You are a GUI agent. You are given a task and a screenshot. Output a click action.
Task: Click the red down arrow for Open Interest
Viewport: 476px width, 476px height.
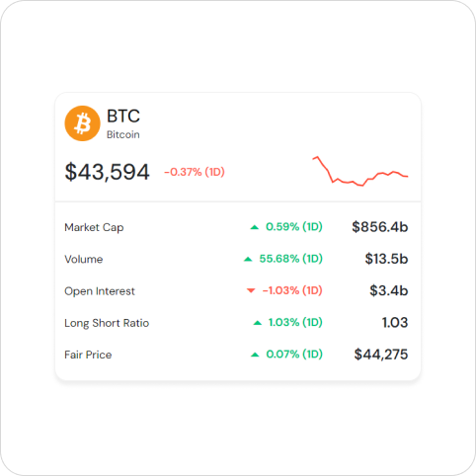(x=251, y=290)
